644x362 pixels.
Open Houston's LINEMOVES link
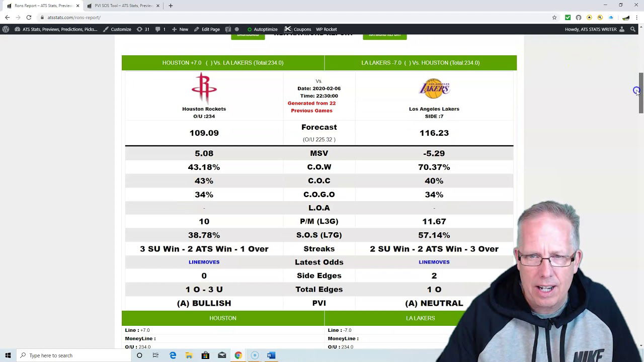(204, 262)
